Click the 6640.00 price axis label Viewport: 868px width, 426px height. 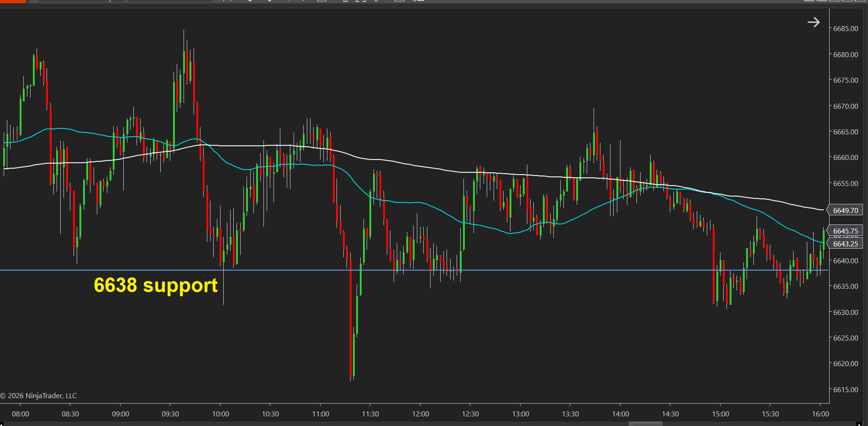pyautogui.click(x=846, y=261)
